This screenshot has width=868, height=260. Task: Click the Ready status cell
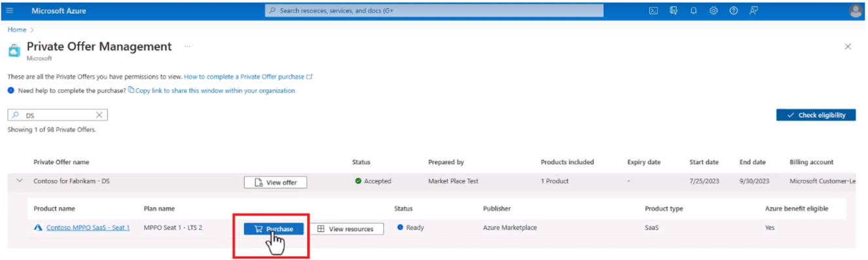410,228
